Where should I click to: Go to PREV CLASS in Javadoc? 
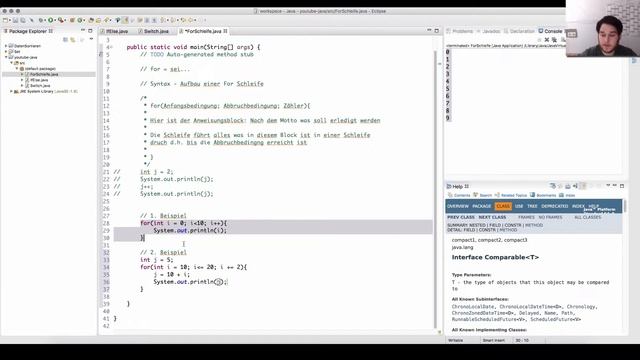point(461,218)
